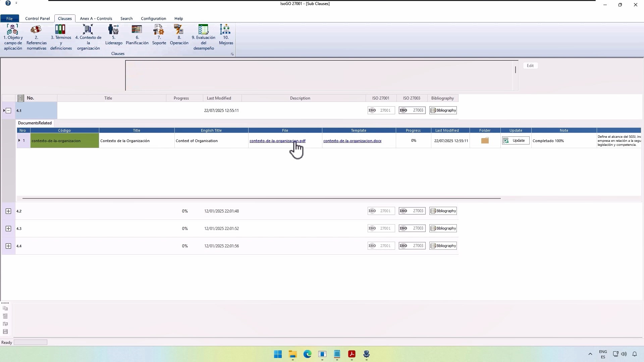Open clause 1 Objeto y campo de aplicación
Screen dimensions: 644x362
coord(13,37)
